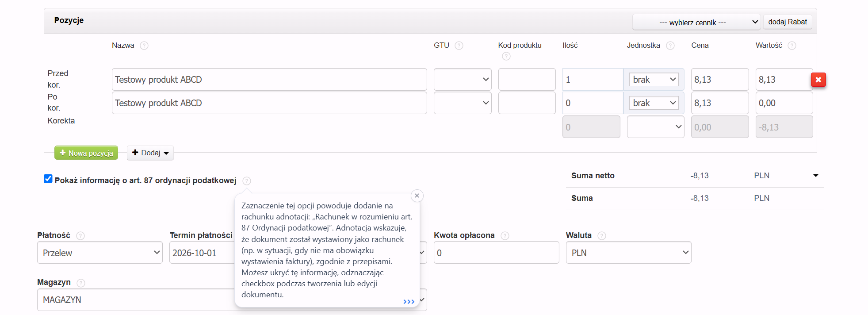
Task: Uncheck Pokaż informację o art. 87 checkbox
Action: coord(48,179)
